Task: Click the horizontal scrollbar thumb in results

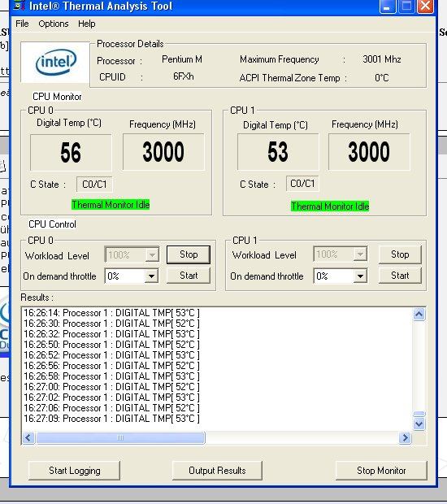Action: pyautogui.click(x=120, y=438)
